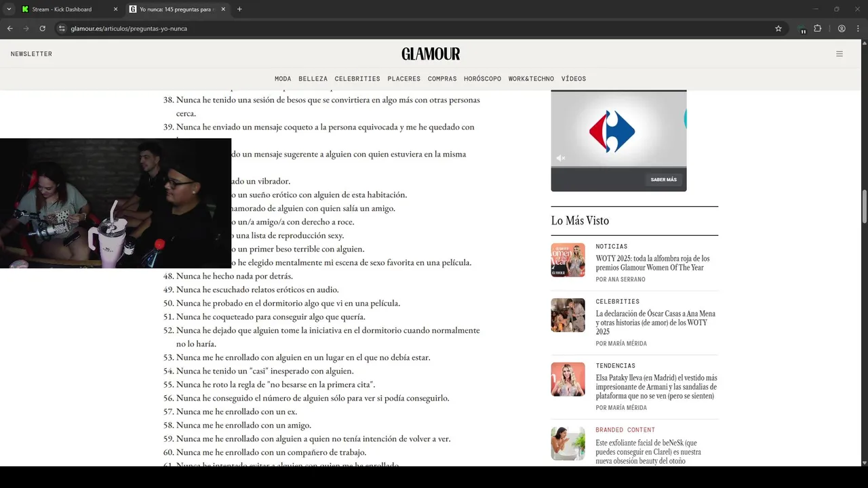868x488 pixels.
Task: Open the Glamour hamburger menu
Action: point(840,54)
